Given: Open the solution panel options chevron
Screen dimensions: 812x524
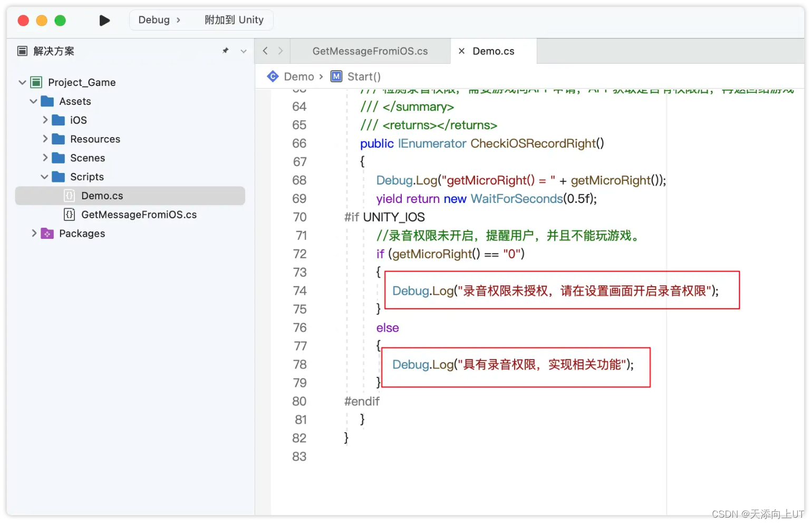Looking at the screenshot, I should tap(244, 51).
